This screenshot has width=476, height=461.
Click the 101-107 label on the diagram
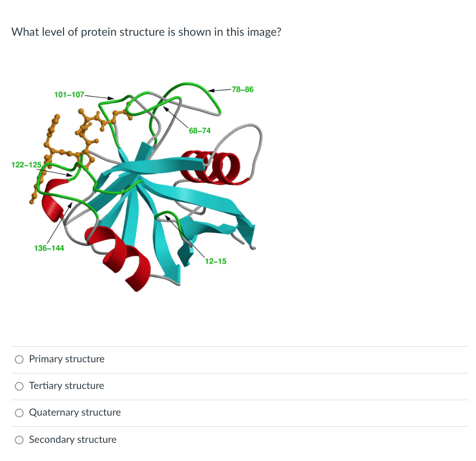click(69, 95)
